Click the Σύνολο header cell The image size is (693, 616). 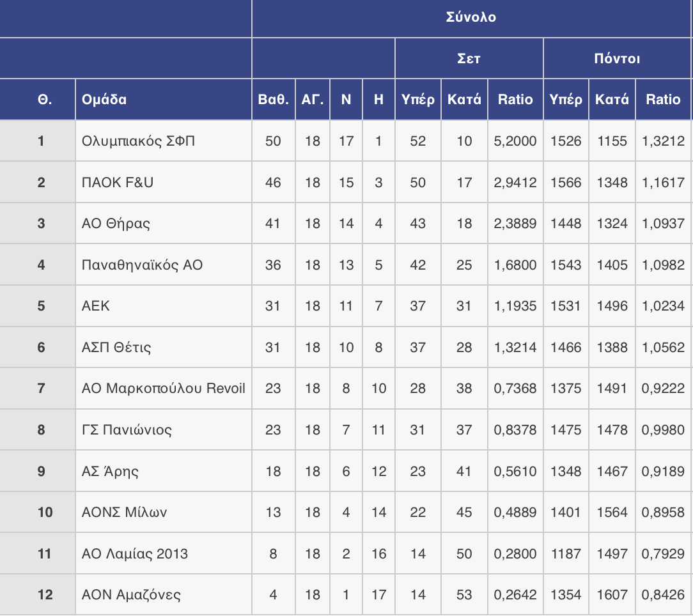click(x=471, y=18)
